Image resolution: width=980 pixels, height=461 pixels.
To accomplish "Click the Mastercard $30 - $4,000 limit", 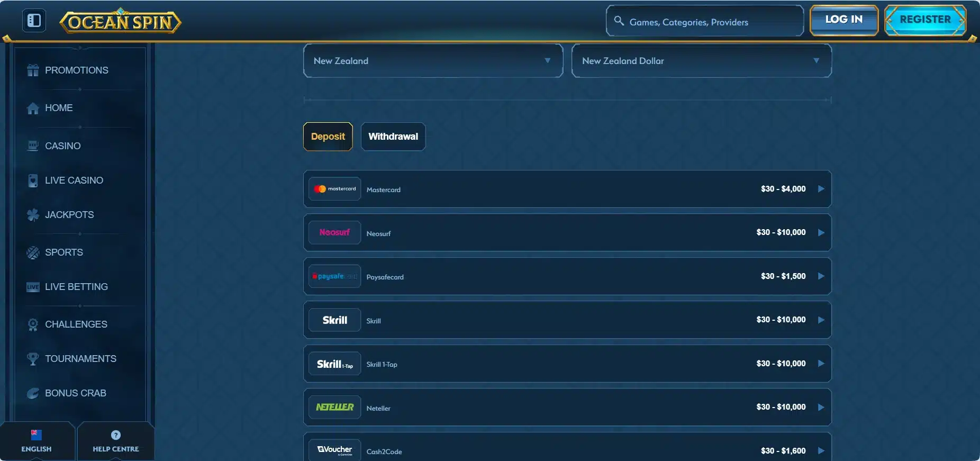I will pyautogui.click(x=783, y=189).
